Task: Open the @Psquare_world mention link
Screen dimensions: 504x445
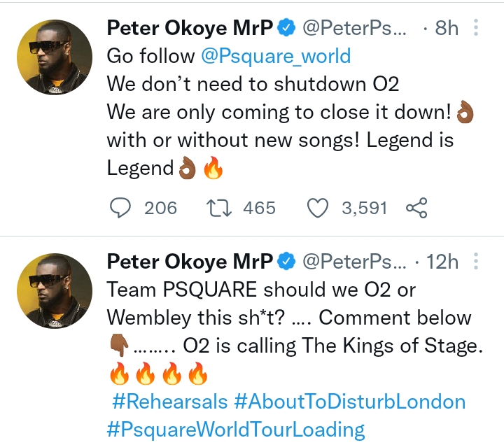Action: 276,56
